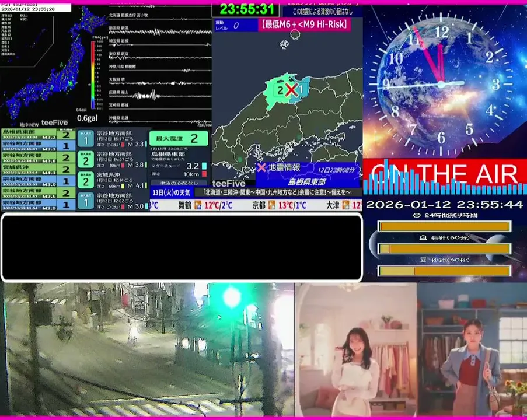This screenshot has height=420, width=527.
Task: Open the 宮城県沖 M4.1 row in left list
Action: click(39, 169)
